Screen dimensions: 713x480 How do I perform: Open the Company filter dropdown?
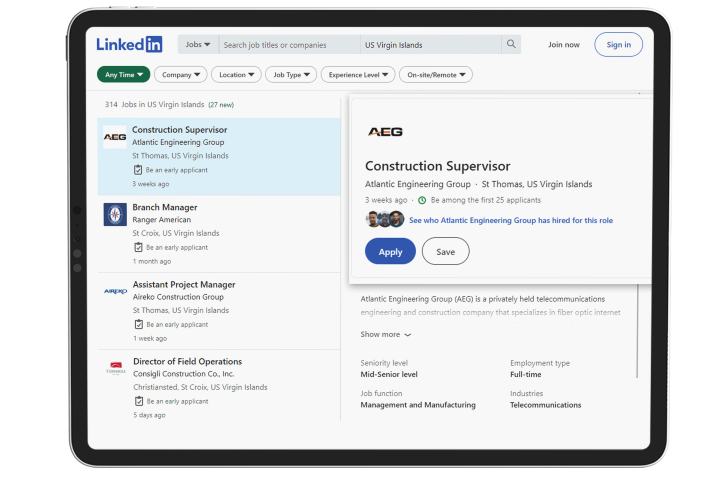point(181,75)
